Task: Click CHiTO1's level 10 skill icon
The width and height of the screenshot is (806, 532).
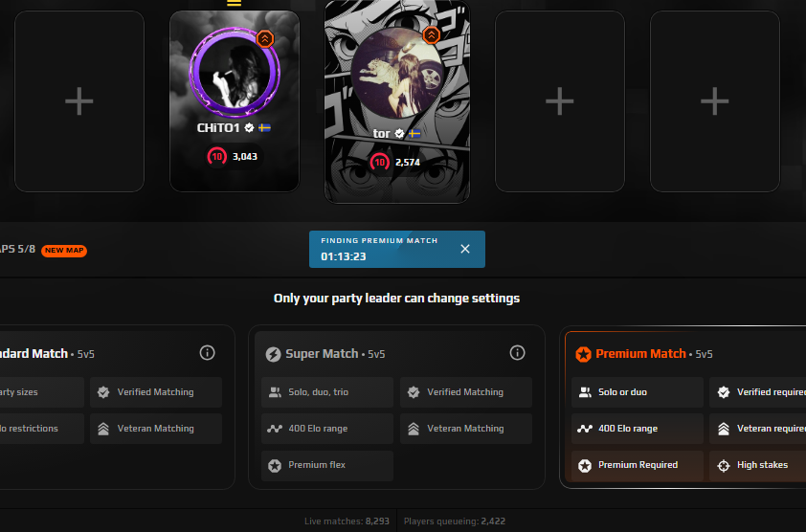Action: coord(217,156)
